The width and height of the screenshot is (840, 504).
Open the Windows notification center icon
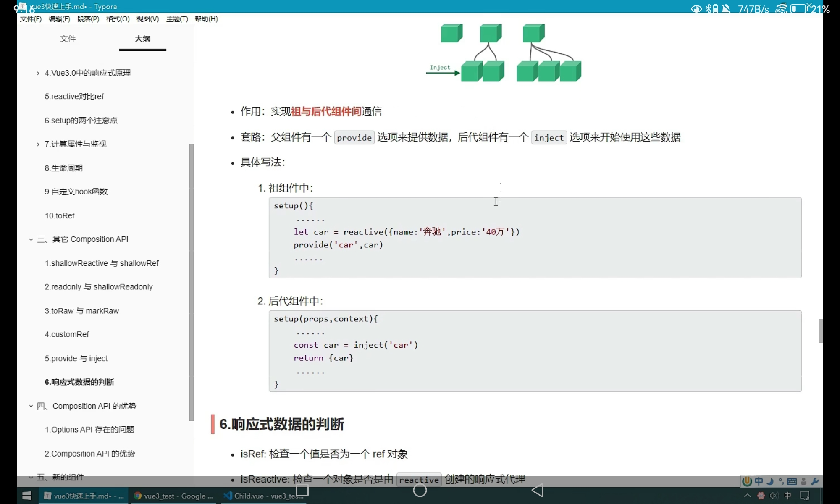(805, 496)
